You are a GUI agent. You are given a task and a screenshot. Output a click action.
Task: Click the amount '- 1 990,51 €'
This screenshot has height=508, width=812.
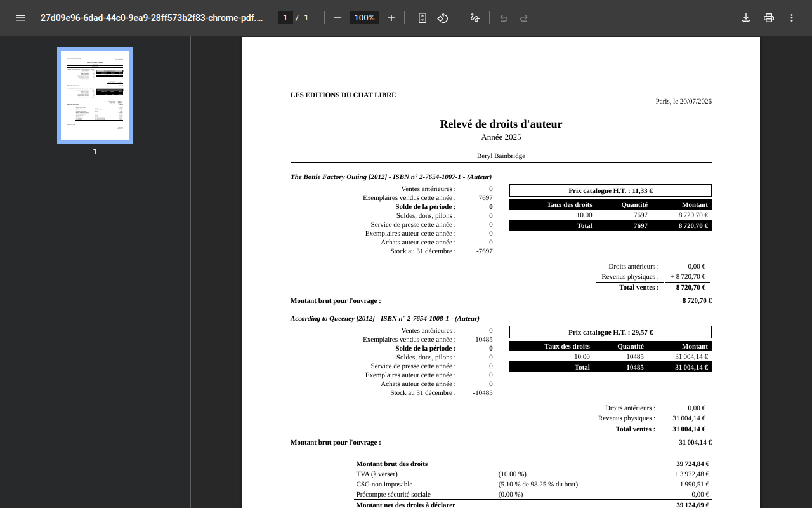(x=693, y=484)
